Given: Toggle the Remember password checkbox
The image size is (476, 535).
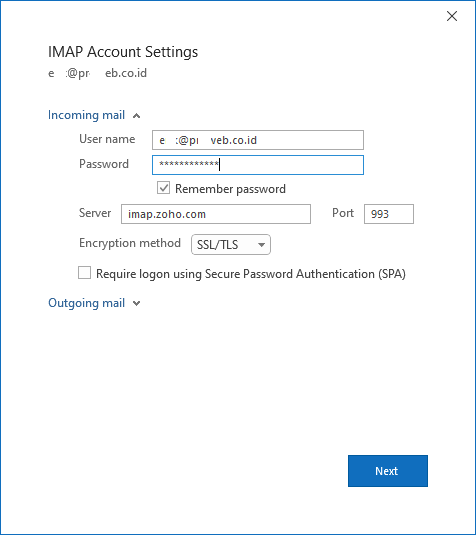Looking at the screenshot, I should click(163, 188).
